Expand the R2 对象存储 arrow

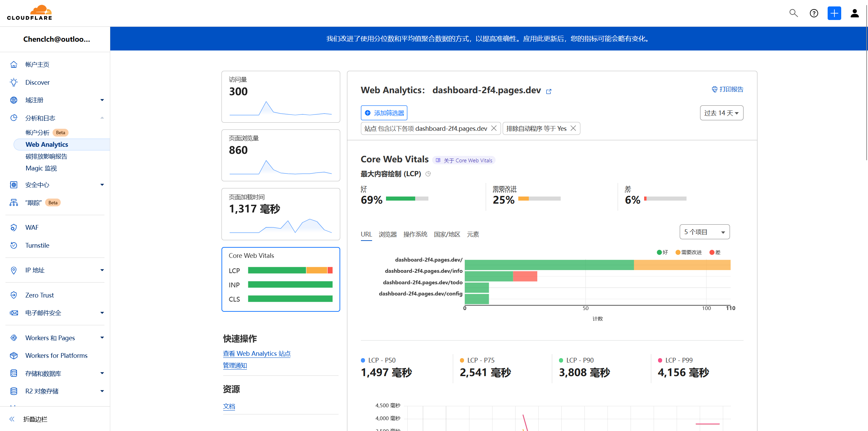point(102,391)
